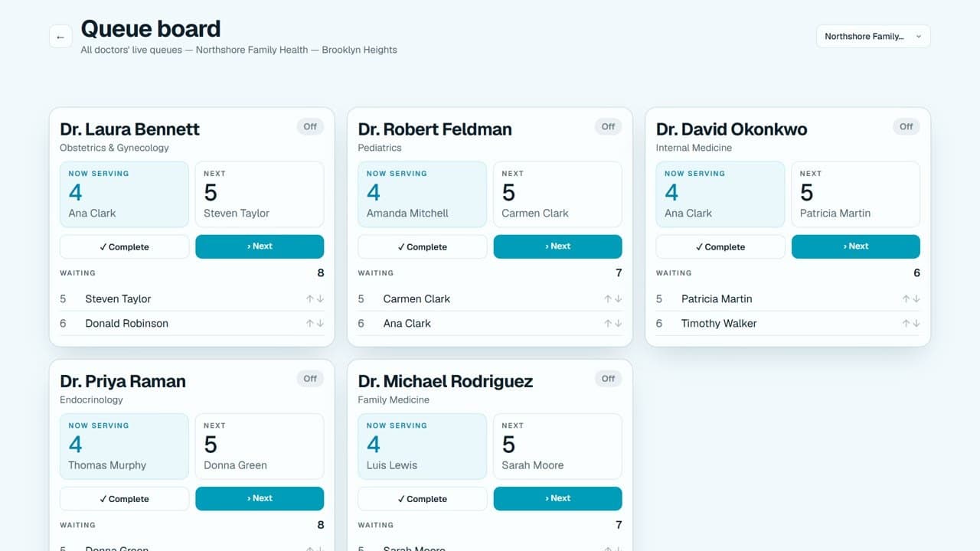Image resolution: width=980 pixels, height=551 pixels.
Task: Toggle Dr. Priya Raman's Off status badge
Action: (310, 379)
